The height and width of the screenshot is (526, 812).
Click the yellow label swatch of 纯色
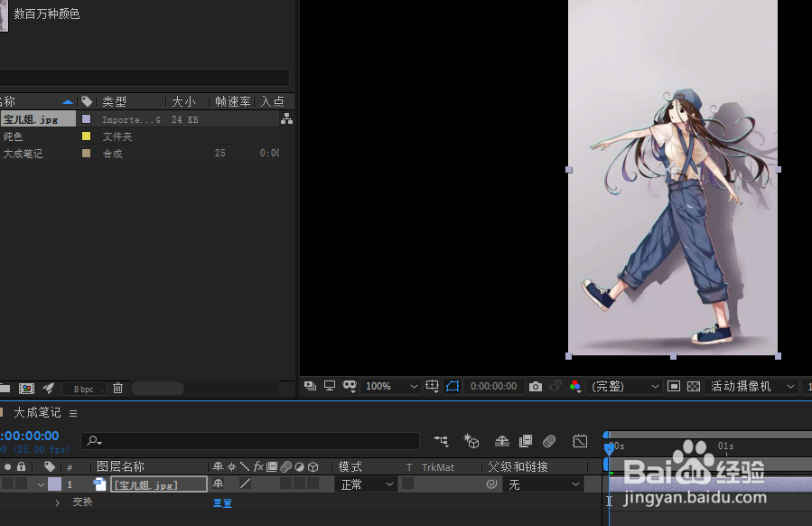87,136
